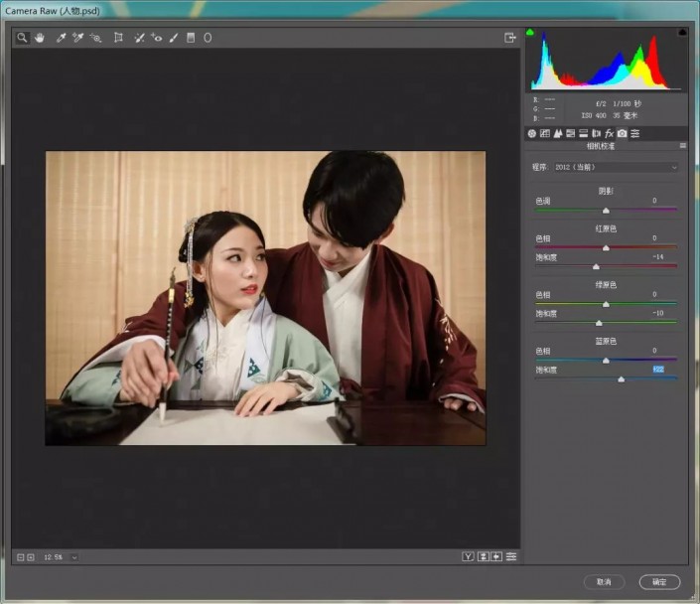
Task: Cycle Before/After views with Y icon
Action: (468, 556)
